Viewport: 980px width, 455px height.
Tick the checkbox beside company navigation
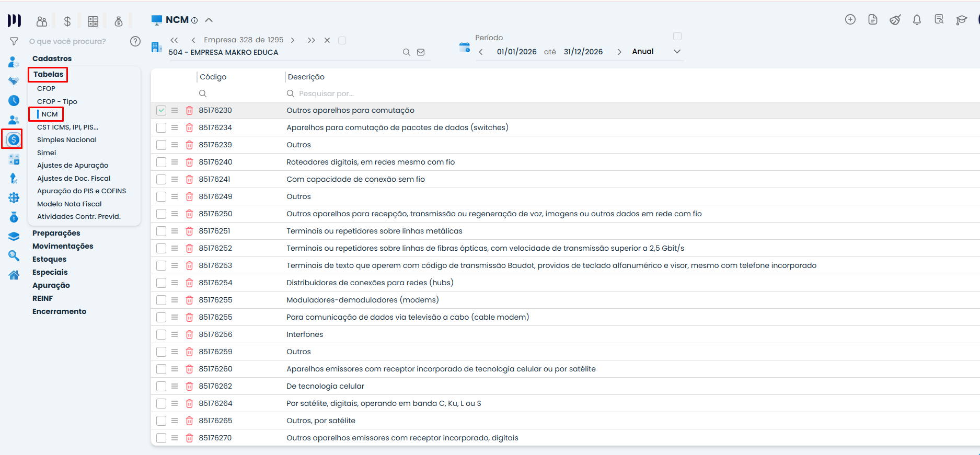coord(342,40)
